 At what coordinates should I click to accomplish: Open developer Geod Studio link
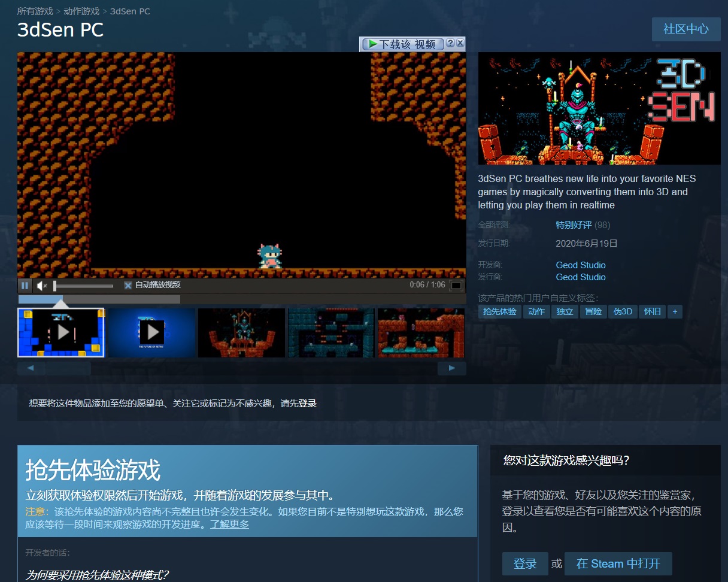tap(581, 265)
